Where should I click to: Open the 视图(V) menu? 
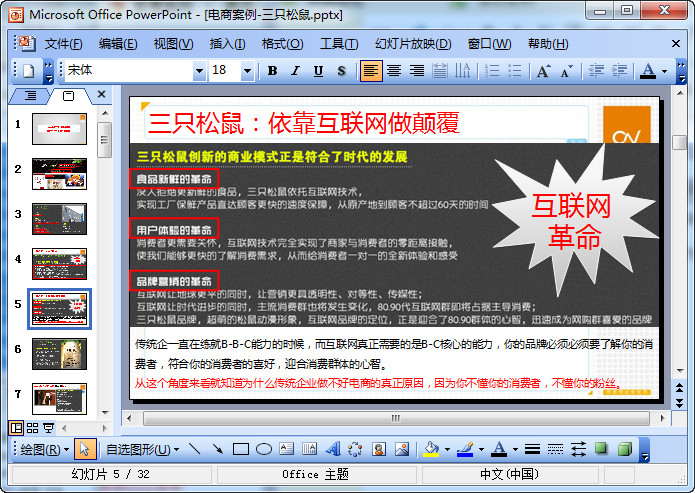tap(173, 44)
